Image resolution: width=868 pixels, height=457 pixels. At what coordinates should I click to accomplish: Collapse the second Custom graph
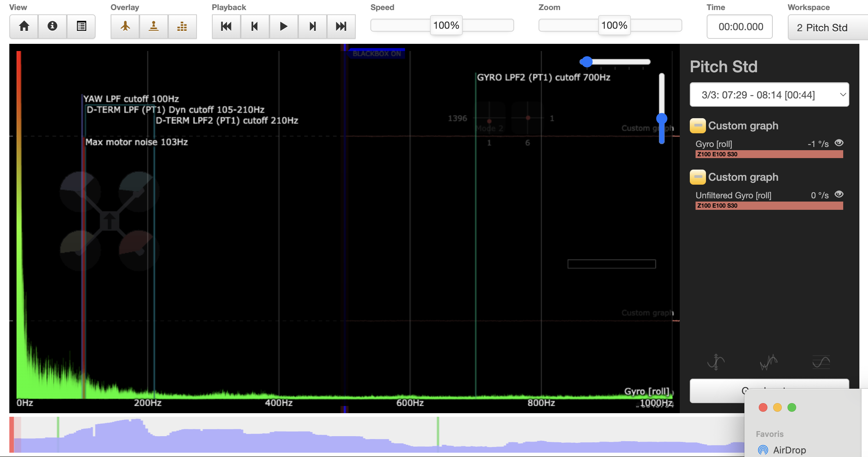(698, 177)
